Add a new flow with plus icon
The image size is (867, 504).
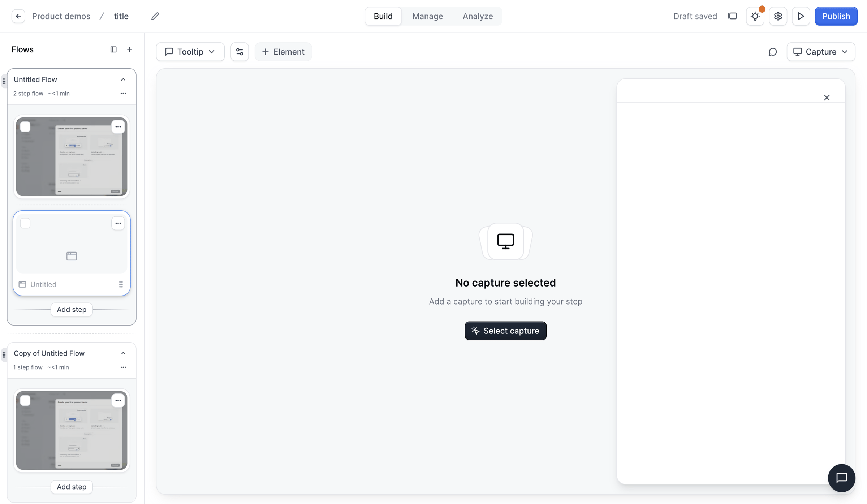point(130,49)
